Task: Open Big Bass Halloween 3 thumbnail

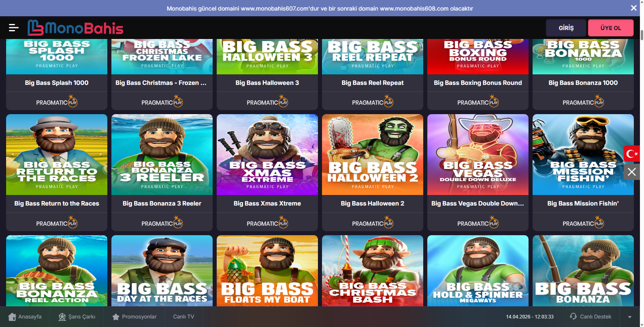Action: click(267, 56)
